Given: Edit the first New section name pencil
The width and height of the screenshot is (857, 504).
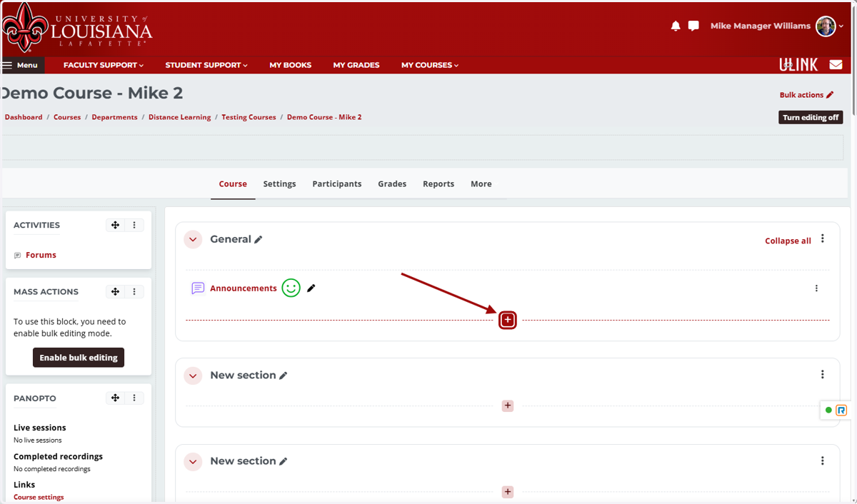Looking at the screenshot, I should (284, 376).
